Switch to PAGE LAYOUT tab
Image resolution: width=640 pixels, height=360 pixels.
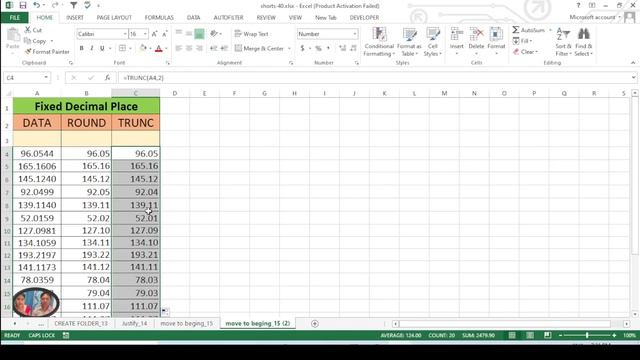pos(114,18)
